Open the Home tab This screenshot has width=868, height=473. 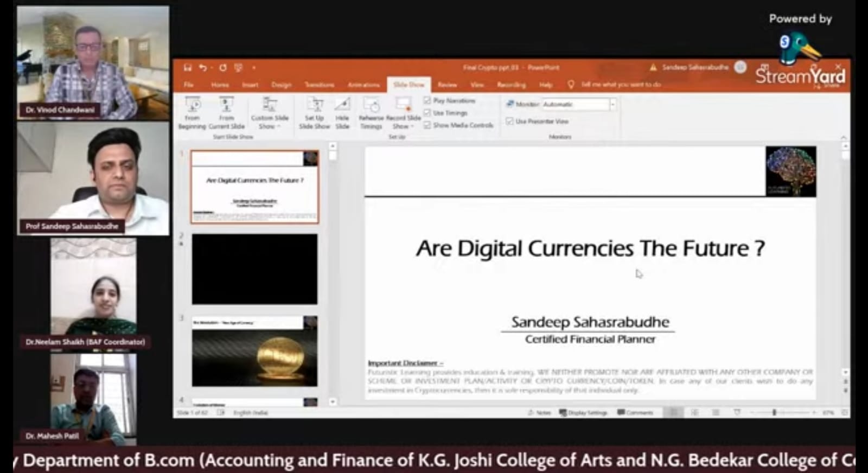[x=220, y=85]
